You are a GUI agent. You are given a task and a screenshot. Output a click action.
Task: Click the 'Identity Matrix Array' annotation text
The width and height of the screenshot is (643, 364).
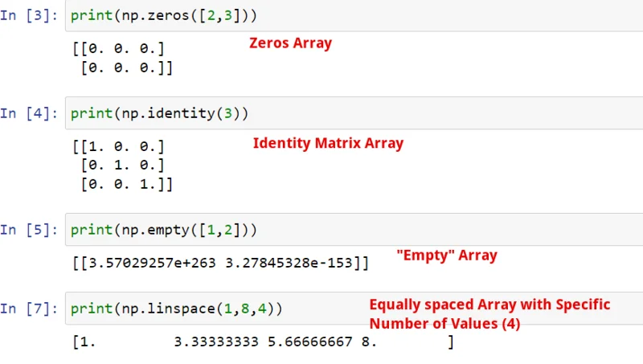[x=328, y=143]
